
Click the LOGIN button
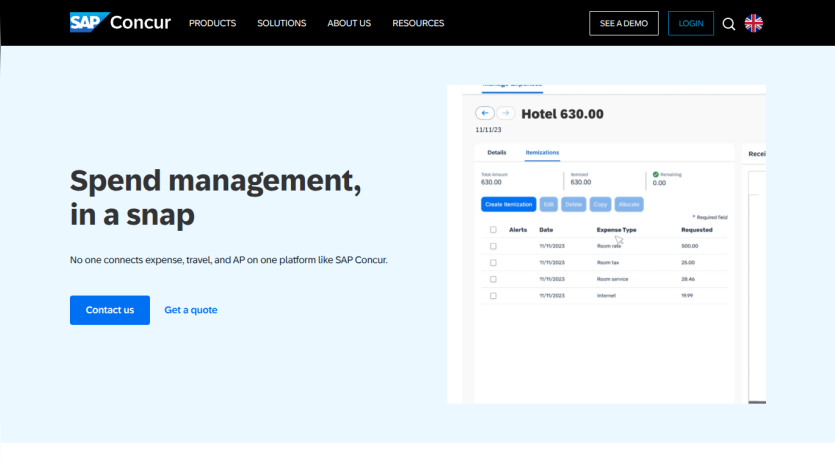pos(691,23)
